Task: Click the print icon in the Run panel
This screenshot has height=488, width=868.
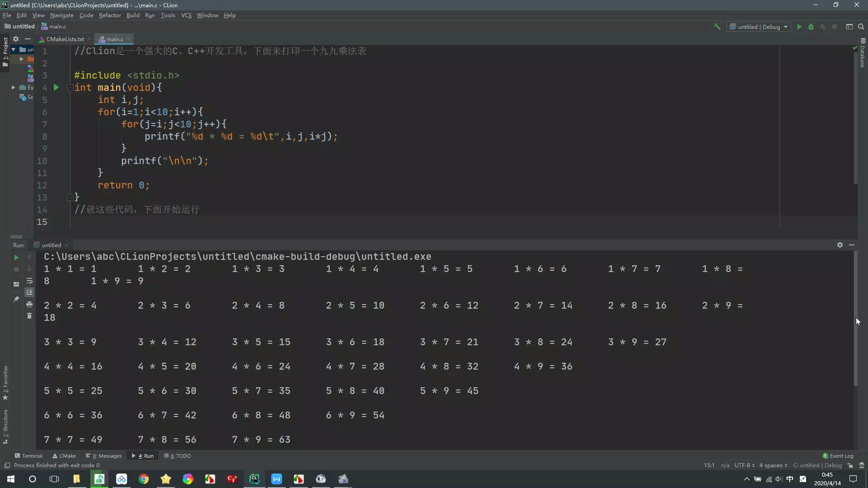Action: (29, 304)
